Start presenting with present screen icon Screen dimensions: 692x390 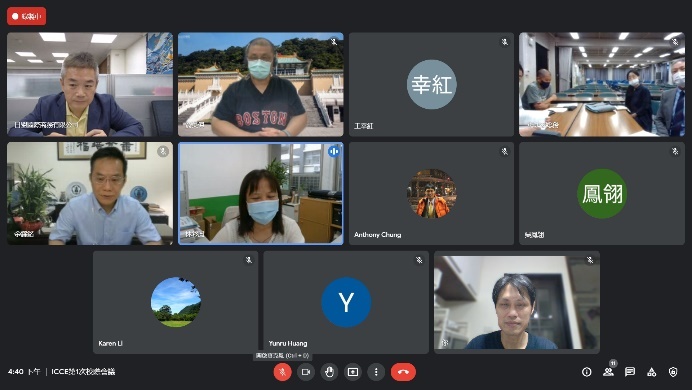(353, 372)
